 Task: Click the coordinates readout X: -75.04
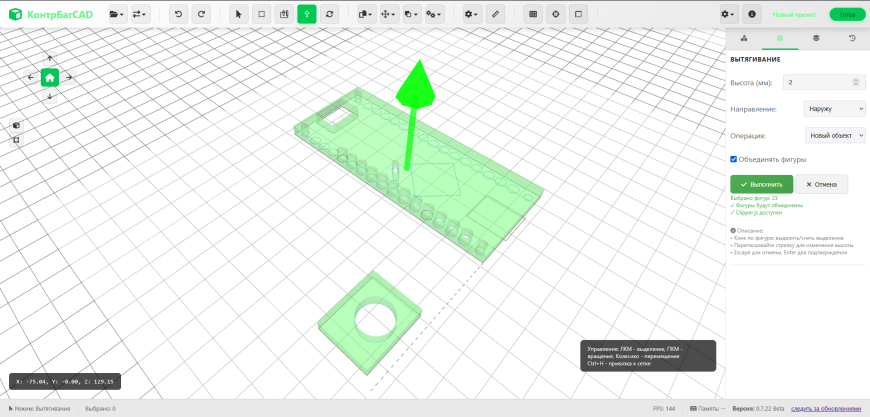click(65, 382)
